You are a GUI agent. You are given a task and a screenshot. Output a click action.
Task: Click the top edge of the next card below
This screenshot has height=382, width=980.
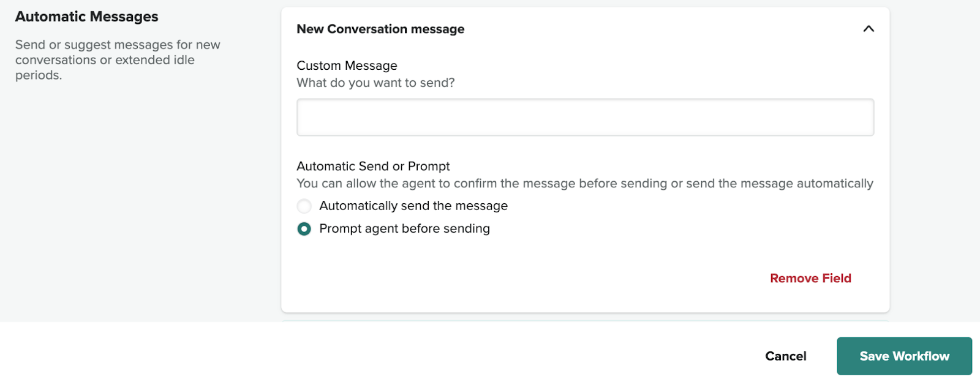tap(585, 320)
